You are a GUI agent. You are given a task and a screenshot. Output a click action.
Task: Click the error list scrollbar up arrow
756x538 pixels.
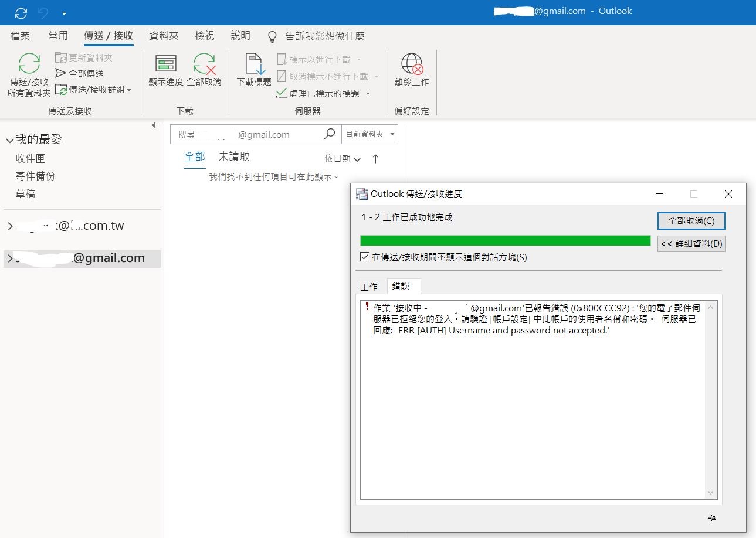point(711,308)
